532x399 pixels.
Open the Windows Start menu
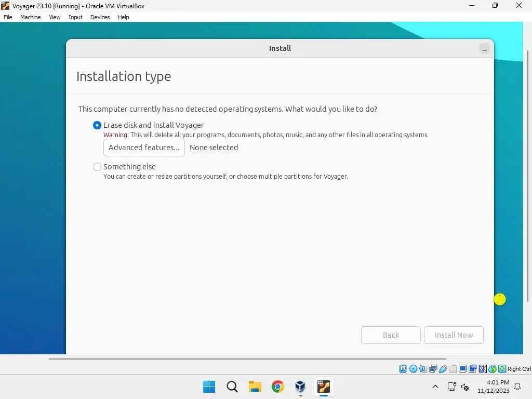tap(209, 387)
